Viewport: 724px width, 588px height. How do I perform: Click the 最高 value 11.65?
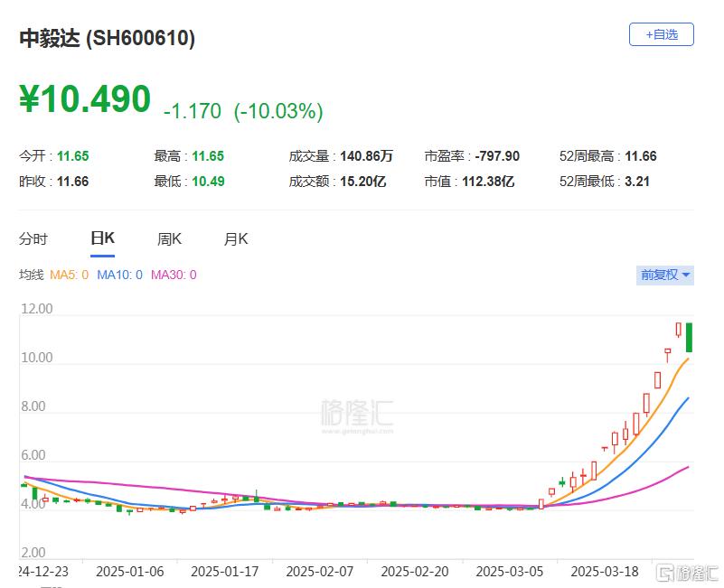[x=208, y=156]
